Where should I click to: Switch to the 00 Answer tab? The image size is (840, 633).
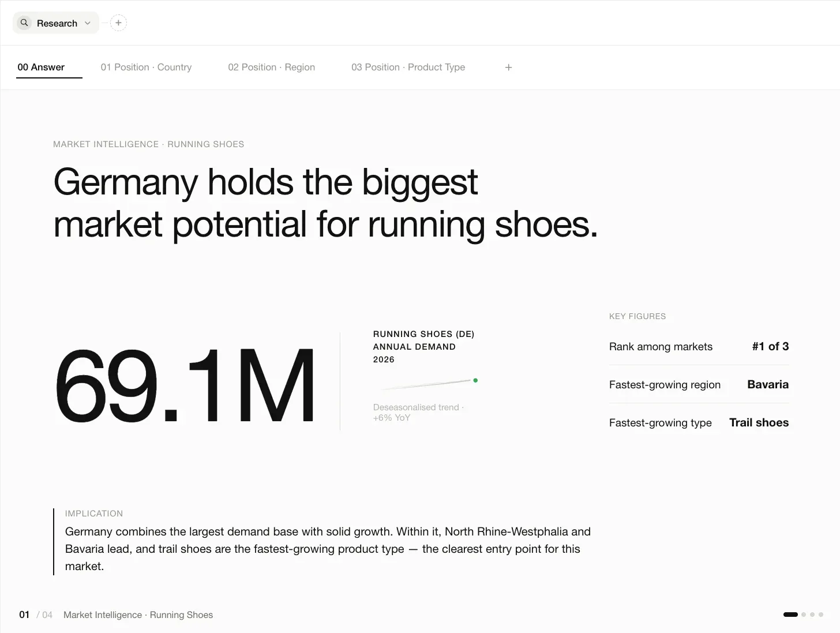[41, 67]
